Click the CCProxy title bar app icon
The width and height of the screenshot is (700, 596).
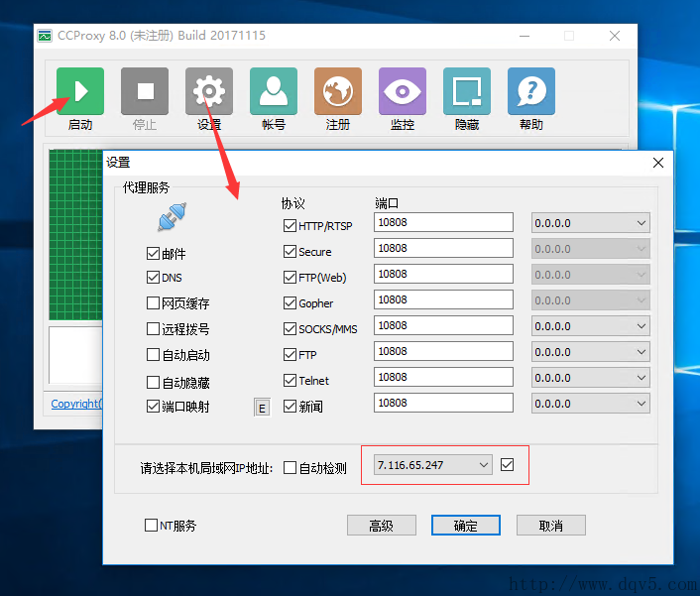[45, 36]
